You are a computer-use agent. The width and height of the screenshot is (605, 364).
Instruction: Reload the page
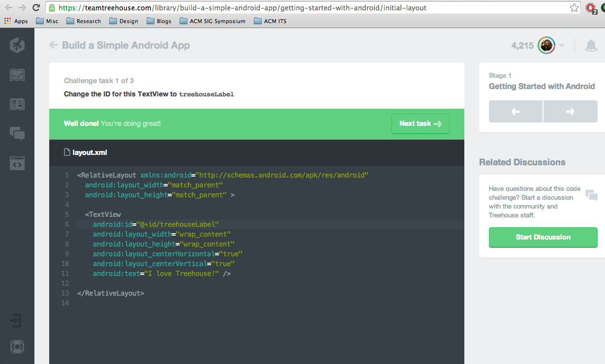point(36,8)
